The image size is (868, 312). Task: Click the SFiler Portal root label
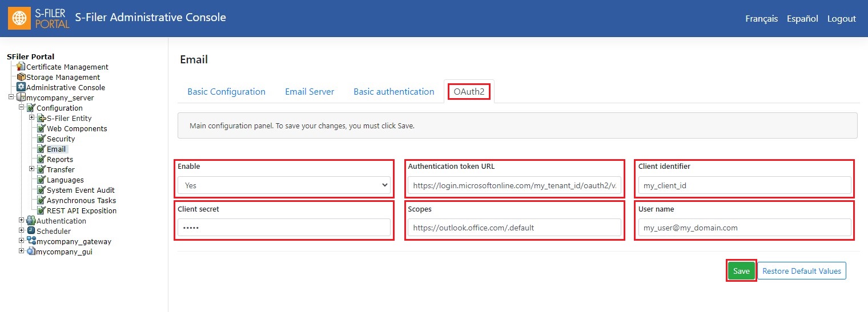31,56
